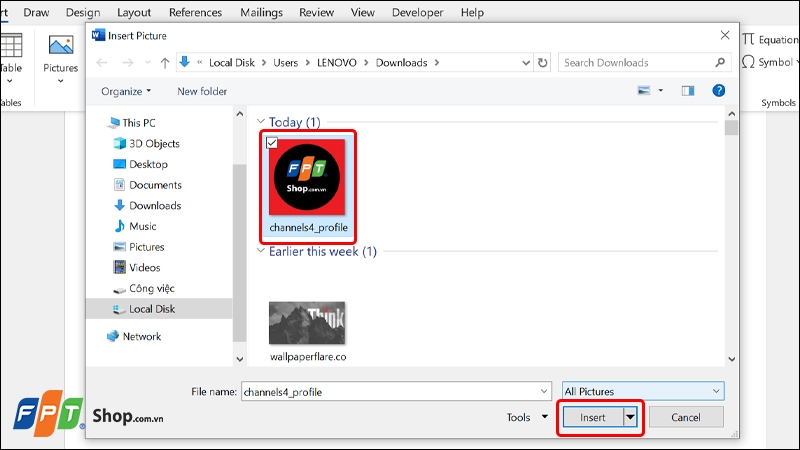
Task: Click the search magnifier icon
Action: coord(720,62)
